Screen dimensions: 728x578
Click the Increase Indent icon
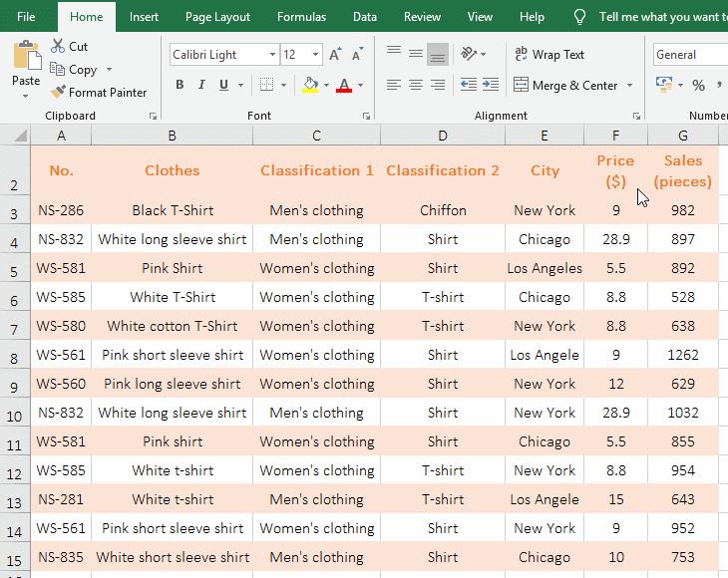click(489, 86)
